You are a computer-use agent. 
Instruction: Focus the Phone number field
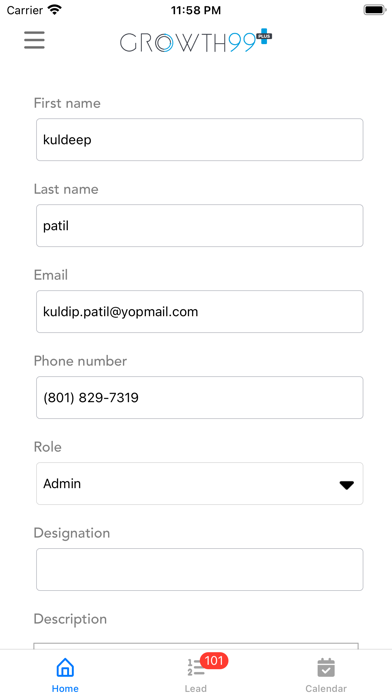coord(200,397)
